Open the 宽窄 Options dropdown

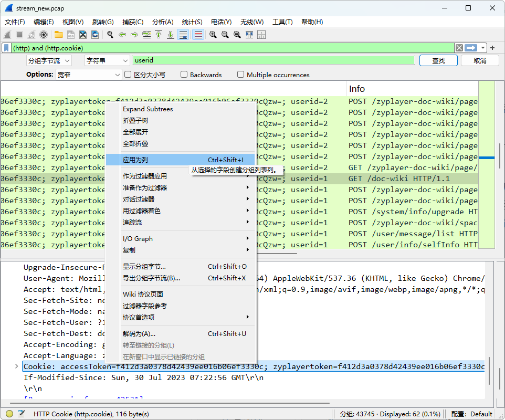89,75
